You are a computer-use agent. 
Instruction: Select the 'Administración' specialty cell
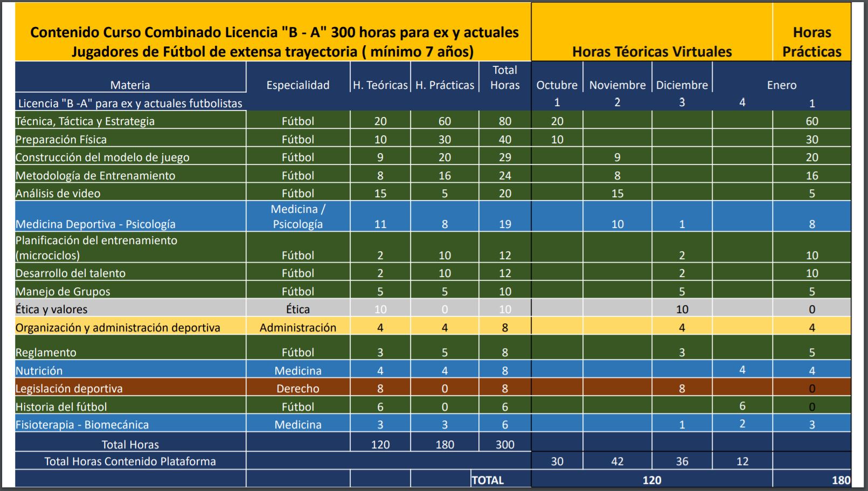[298, 326]
